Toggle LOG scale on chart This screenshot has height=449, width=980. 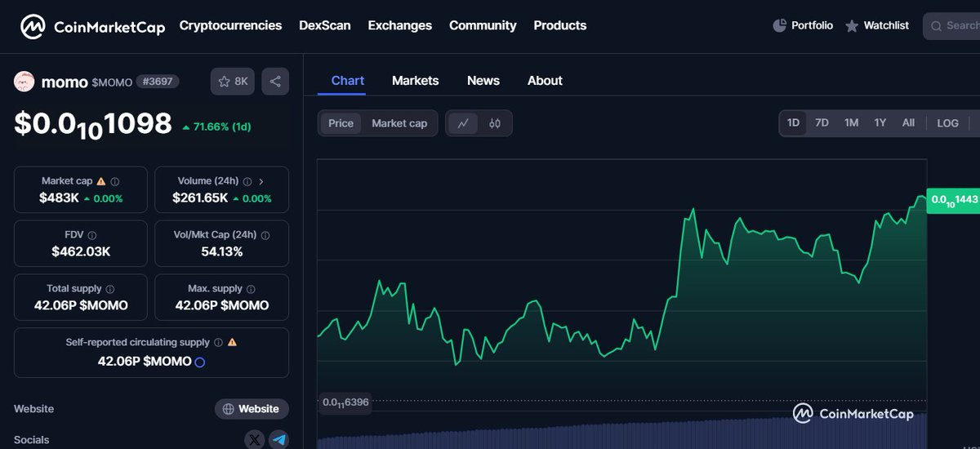(x=947, y=122)
